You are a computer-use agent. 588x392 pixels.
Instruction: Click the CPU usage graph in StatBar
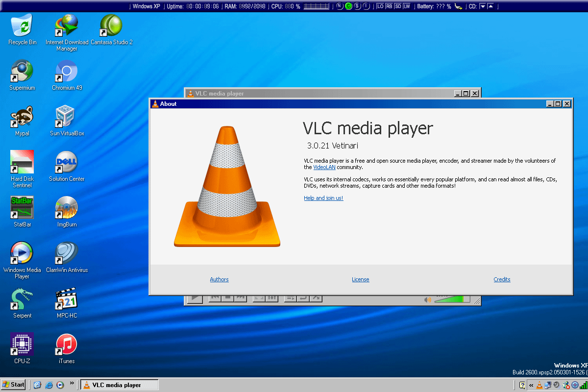point(317,6)
